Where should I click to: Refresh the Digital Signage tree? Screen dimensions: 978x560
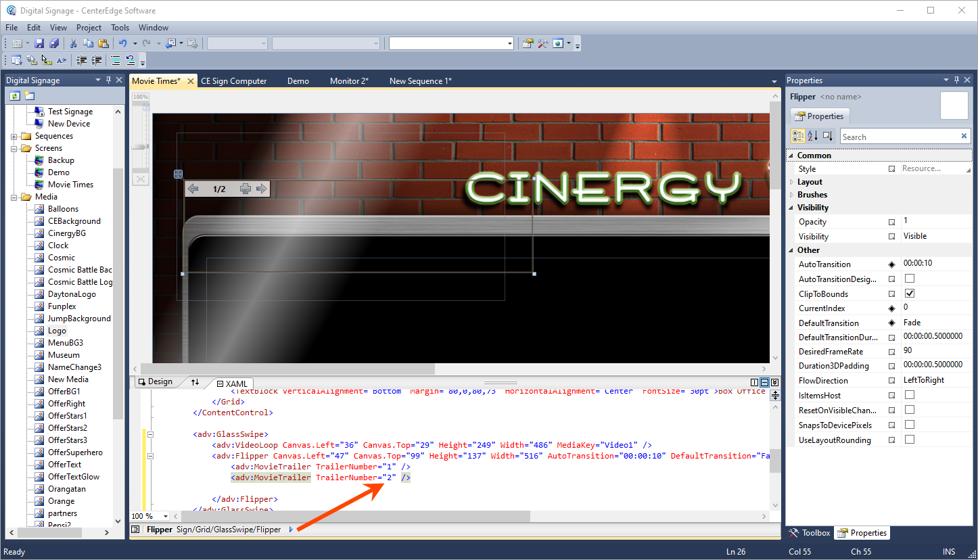(14, 96)
